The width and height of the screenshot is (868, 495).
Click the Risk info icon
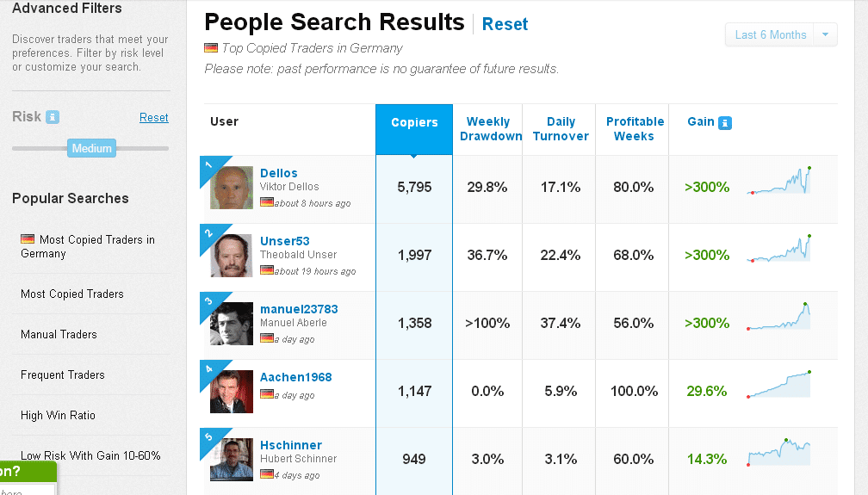(53, 117)
